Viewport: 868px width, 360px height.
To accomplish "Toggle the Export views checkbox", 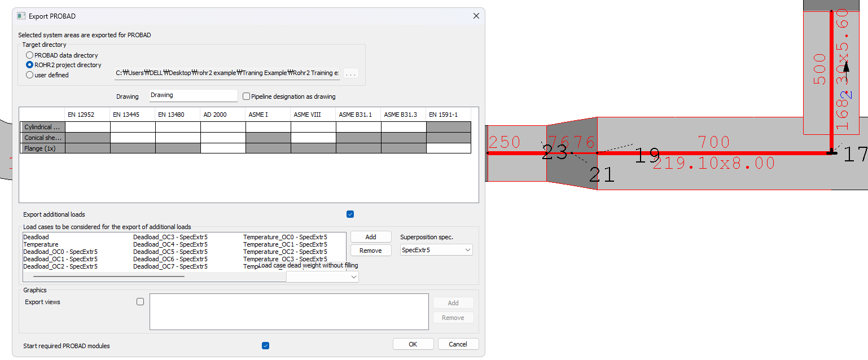I will pyautogui.click(x=141, y=302).
